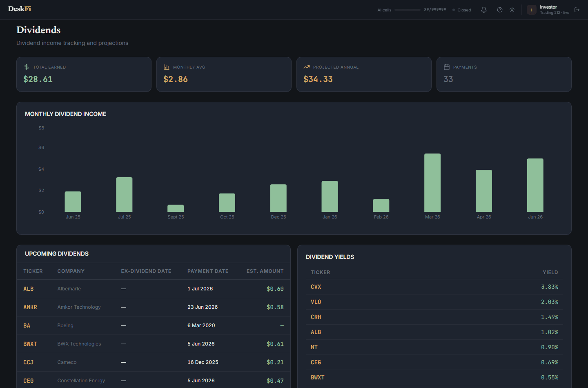Click the 16 Dec 2025 payment date
Screen dimensions: 588x388
point(203,362)
